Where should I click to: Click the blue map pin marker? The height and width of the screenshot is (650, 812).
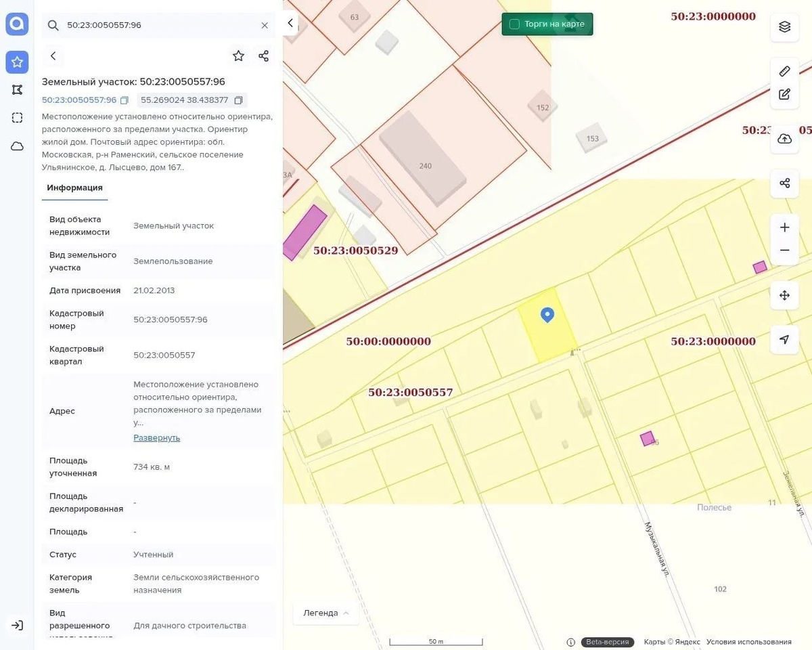pyautogui.click(x=547, y=315)
